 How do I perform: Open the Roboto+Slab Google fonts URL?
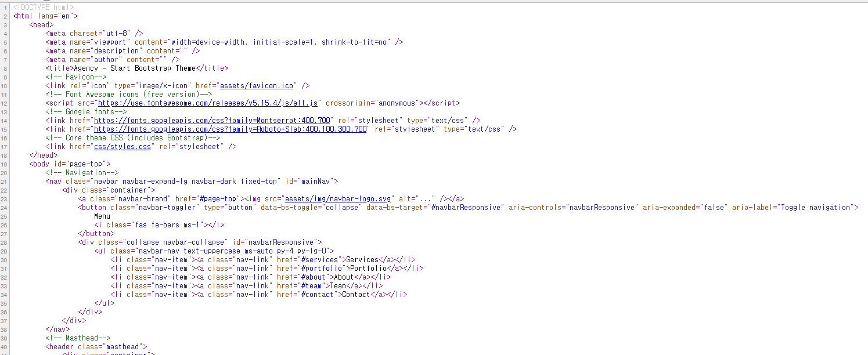230,129
